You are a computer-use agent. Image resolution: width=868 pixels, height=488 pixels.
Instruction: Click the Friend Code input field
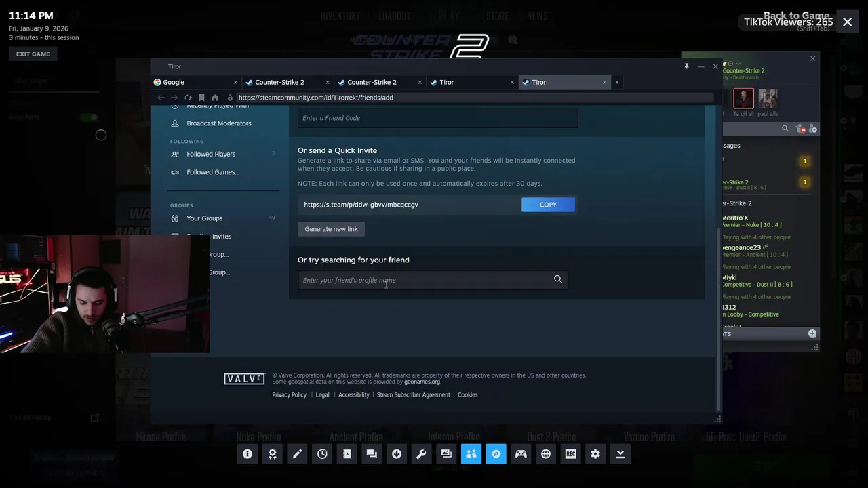(x=437, y=118)
